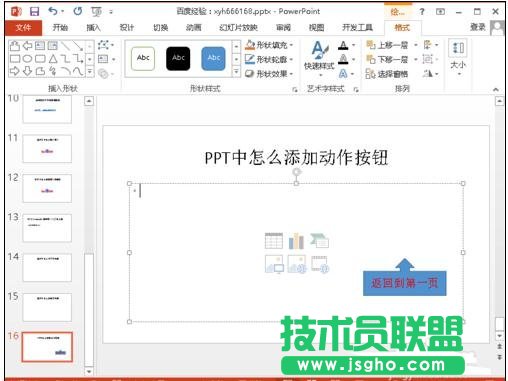This screenshot has height=381, width=508.
Task: Select slide 14 thumbnail
Action: (47, 267)
